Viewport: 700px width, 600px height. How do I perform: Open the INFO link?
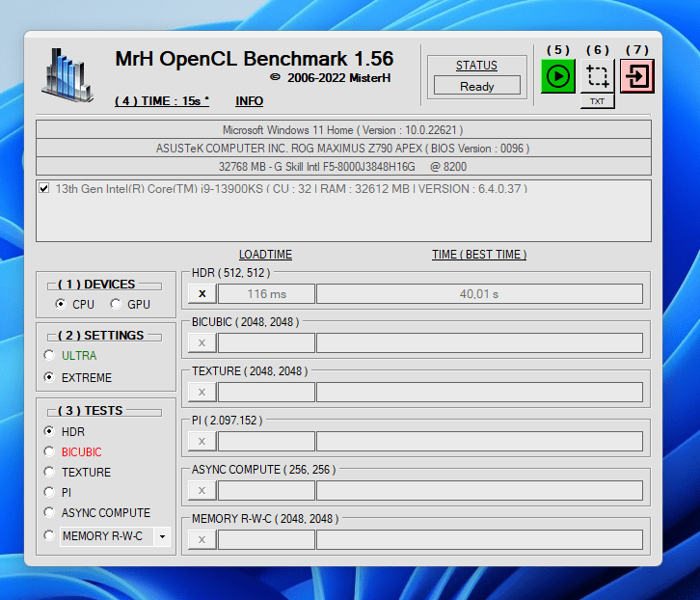(249, 101)
